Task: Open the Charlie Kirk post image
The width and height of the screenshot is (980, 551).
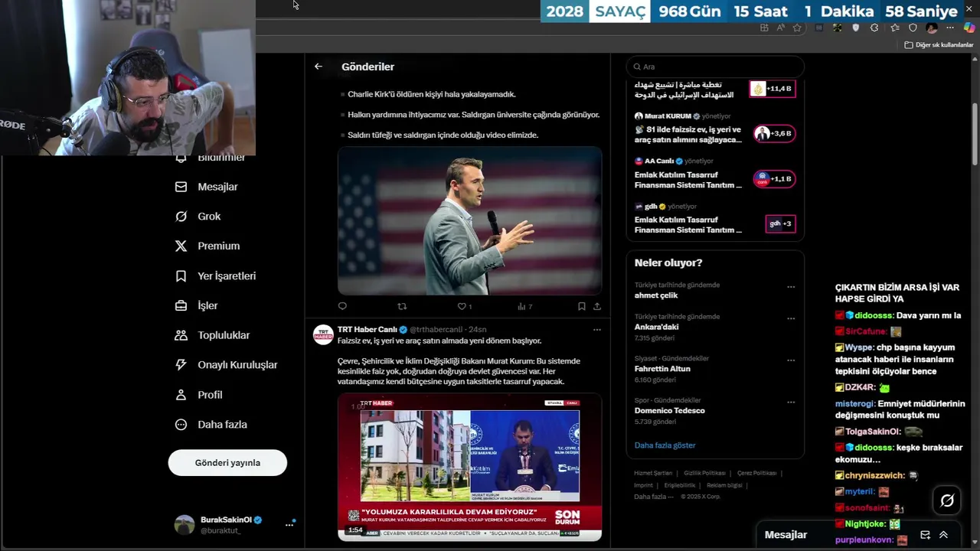Action: pos(469,221)
